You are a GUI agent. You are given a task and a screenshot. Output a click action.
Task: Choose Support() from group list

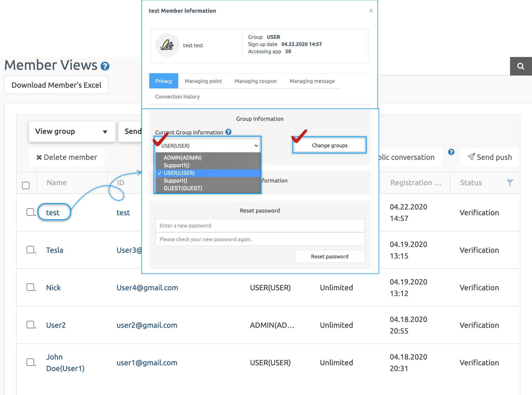pos(208,181)
